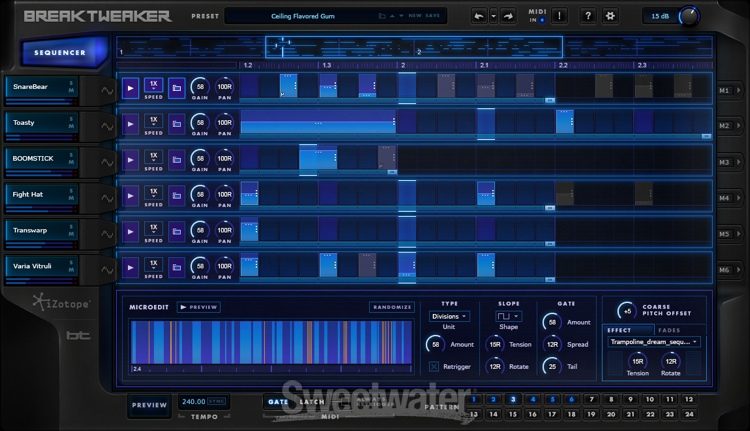Open the BOOMSTICK generator waveform icon

[x=107, y=163]
